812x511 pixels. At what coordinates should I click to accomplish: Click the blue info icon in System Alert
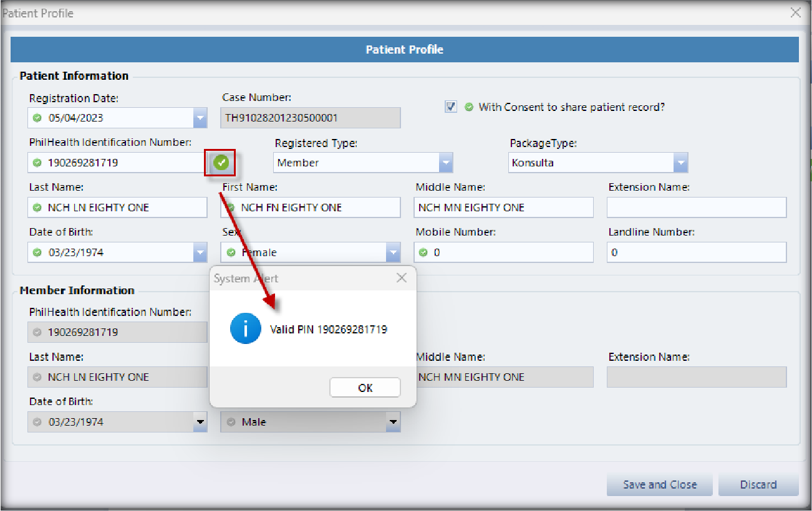245,329
